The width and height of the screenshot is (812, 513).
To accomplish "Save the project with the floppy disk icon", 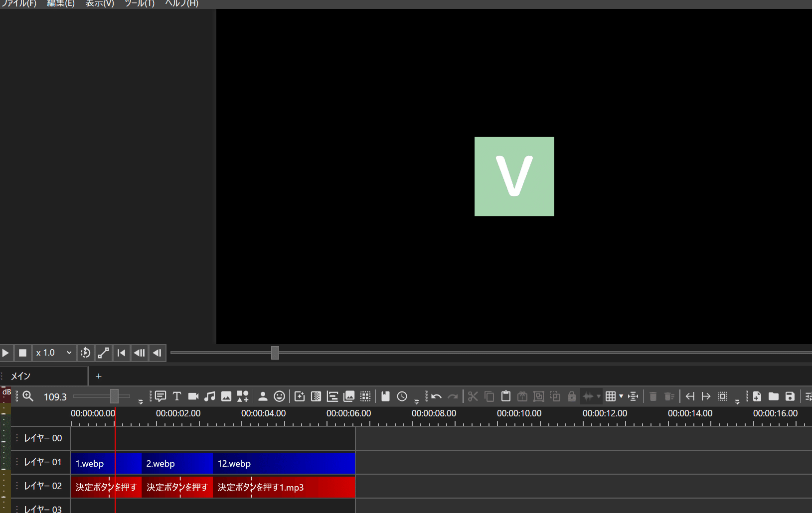I will tap(790, 396).
